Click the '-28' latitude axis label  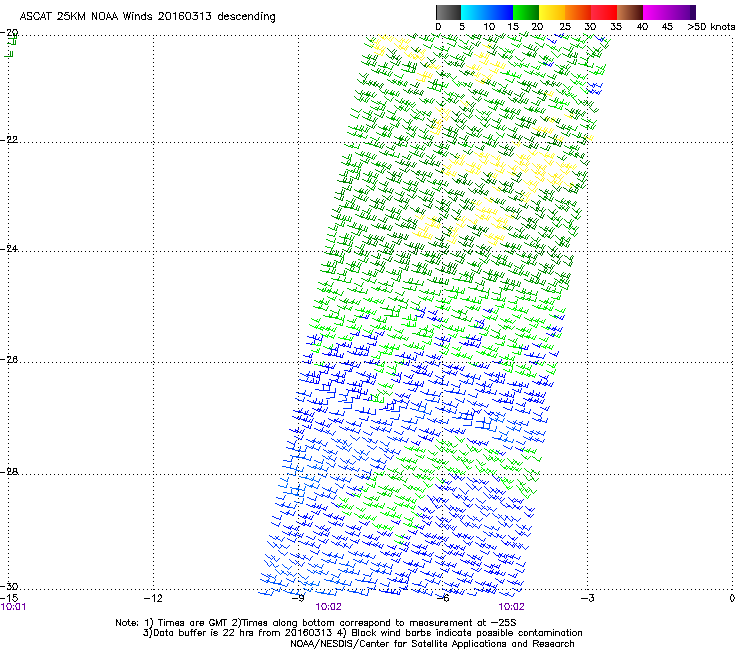(9, 472)
